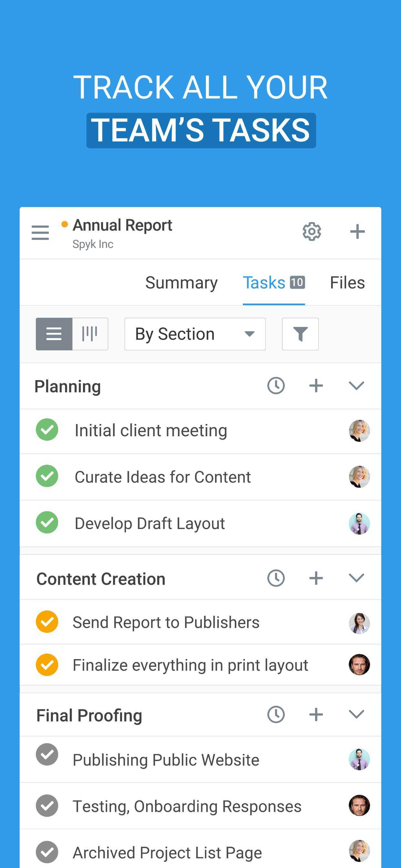Open the task filter funnel
The image size is (401, 868).
coord(300,334)
